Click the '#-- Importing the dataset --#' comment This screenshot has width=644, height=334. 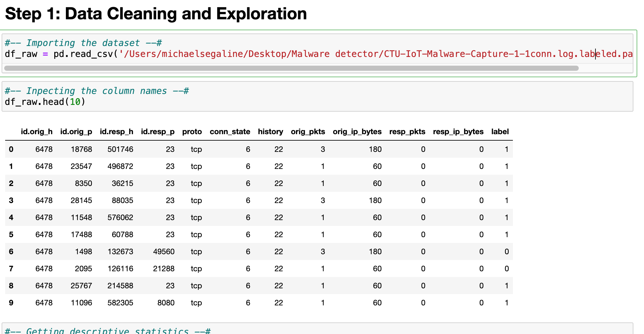[x=83, y=43]
